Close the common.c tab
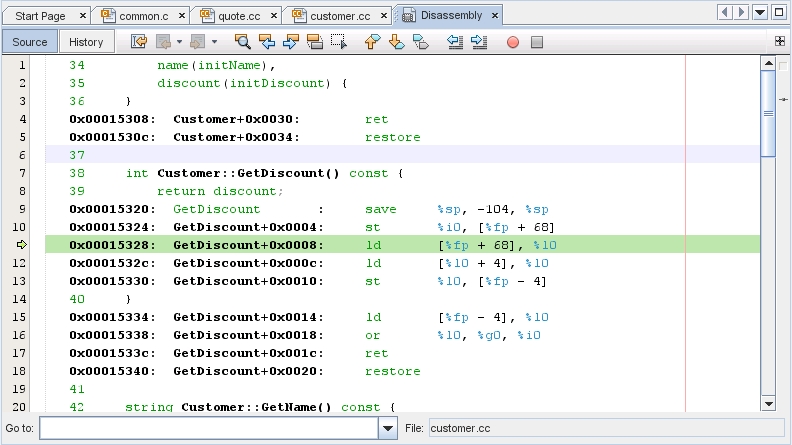792x445 pixels. [x=182, y=16]
